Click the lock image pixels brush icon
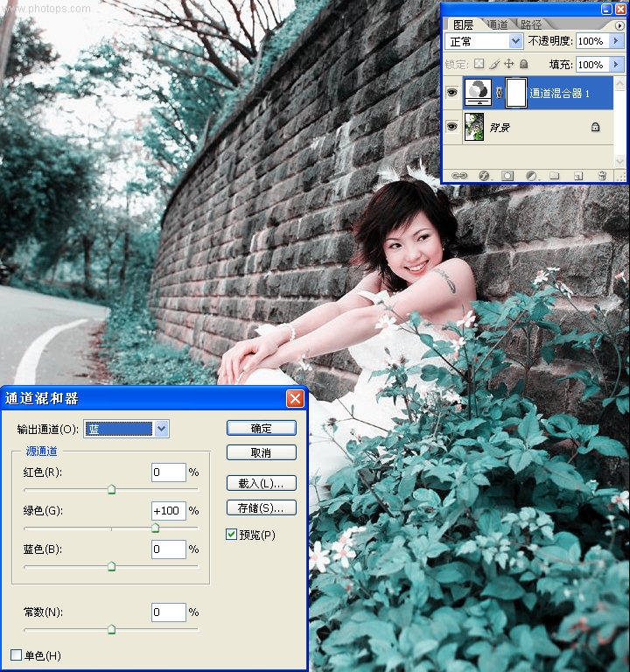The image size is (630, 672). click(494, 64)
